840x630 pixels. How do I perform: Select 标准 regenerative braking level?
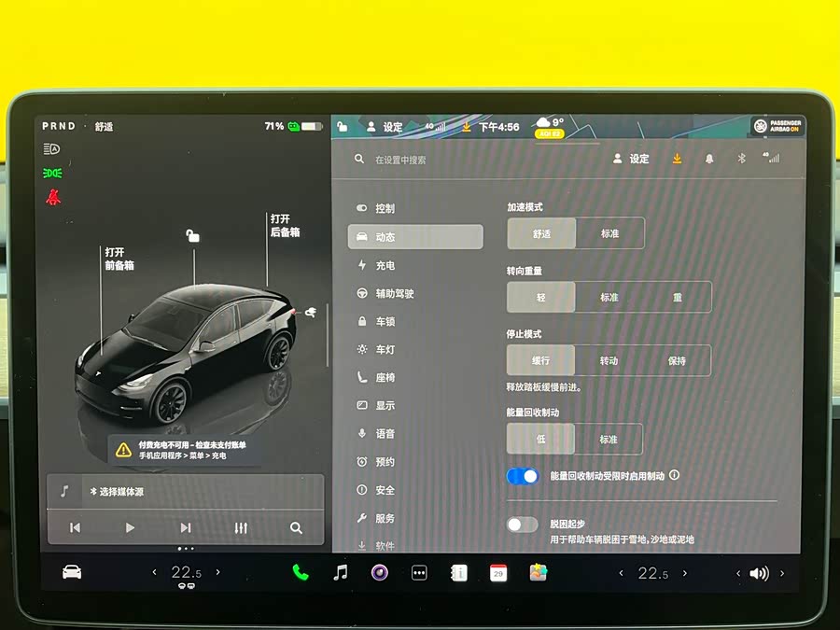pos(609,440)
